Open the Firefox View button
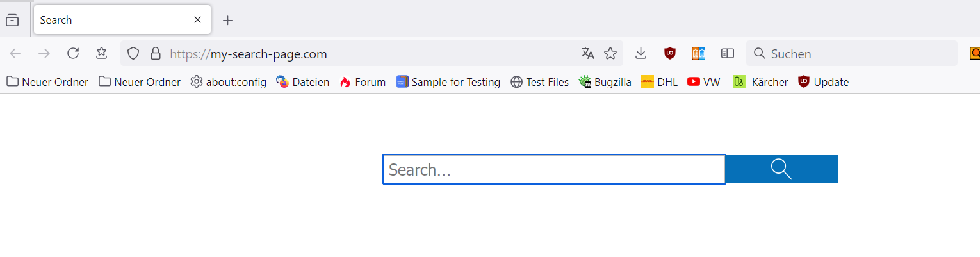 coord(12,20)
